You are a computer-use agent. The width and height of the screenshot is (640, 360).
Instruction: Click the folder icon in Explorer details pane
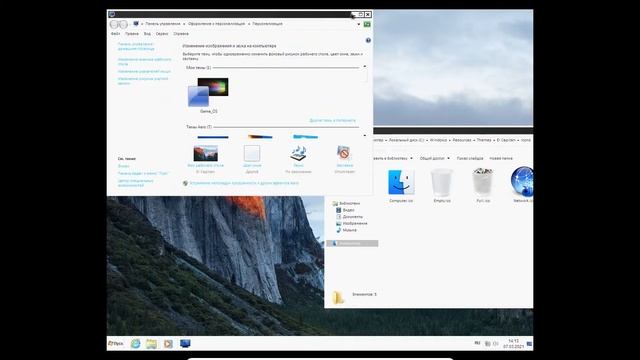click(337, 298)
